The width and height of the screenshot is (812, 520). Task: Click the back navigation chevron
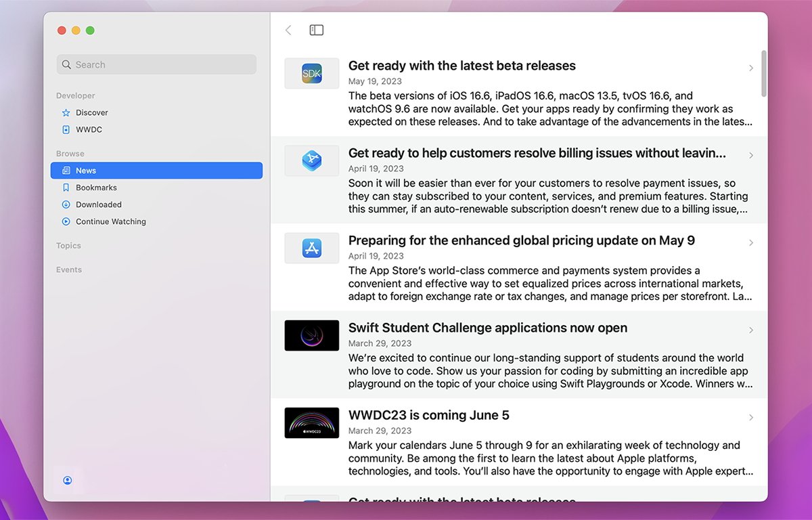pyautogui.click(x=288, y=30)
